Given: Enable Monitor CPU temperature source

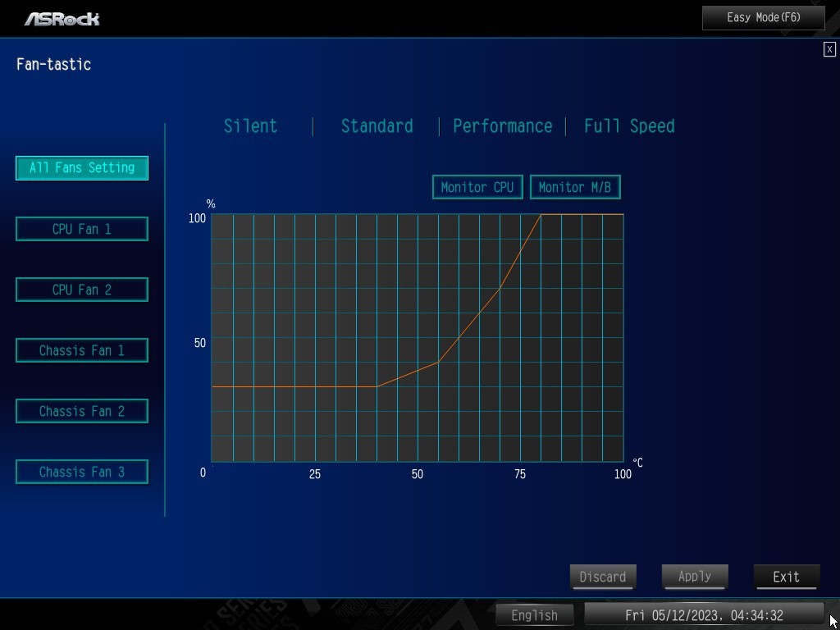Looking at the screenshot, I should [477, 188].
